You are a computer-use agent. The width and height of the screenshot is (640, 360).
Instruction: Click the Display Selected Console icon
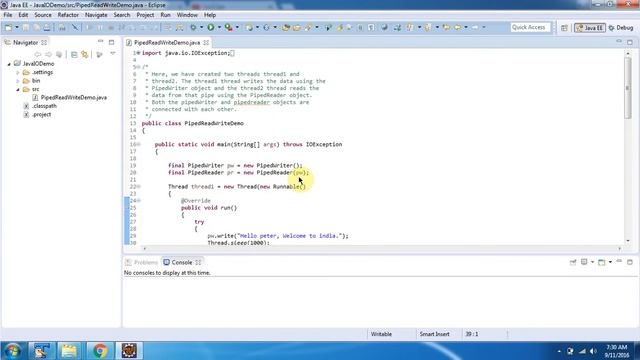click(584, 262)
